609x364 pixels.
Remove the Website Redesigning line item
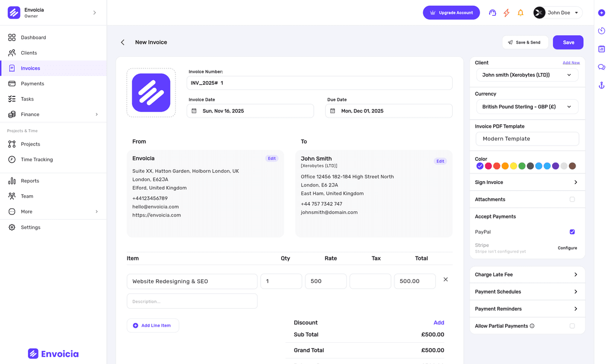pyautogui.click(x=446, y=279)
